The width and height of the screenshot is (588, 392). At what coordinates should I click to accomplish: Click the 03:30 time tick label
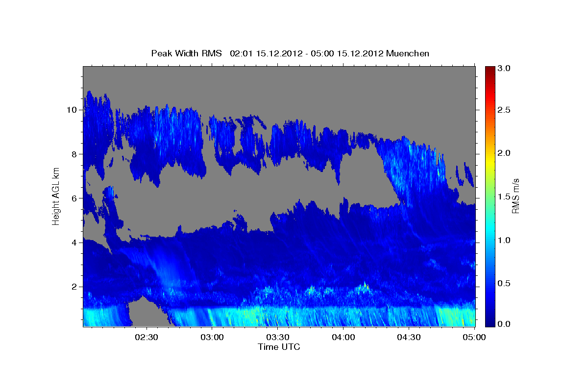click(277, 338)
